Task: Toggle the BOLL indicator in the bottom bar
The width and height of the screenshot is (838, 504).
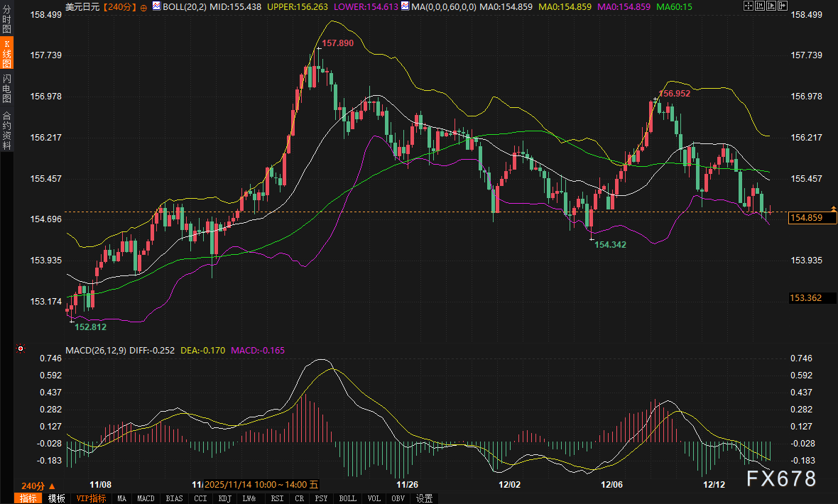Action: pyautogui.click(x=347, y=498)
